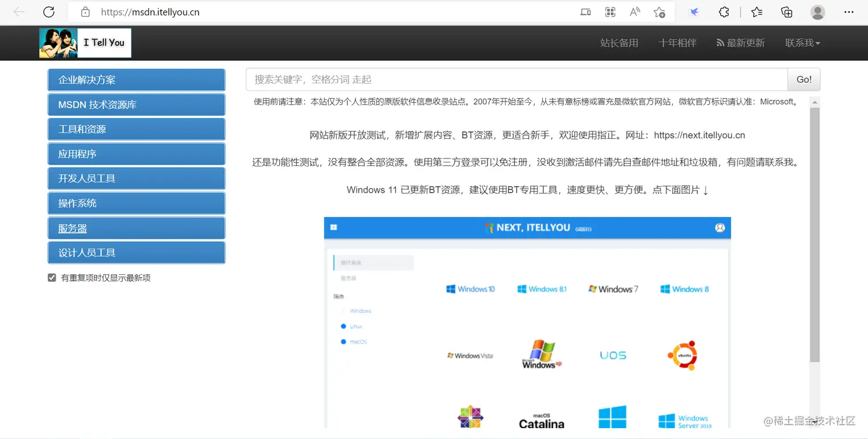This screenshot has width=868, height=439.
Task: Expand the 联系我 dropdown menu
Action: [803, 43]
